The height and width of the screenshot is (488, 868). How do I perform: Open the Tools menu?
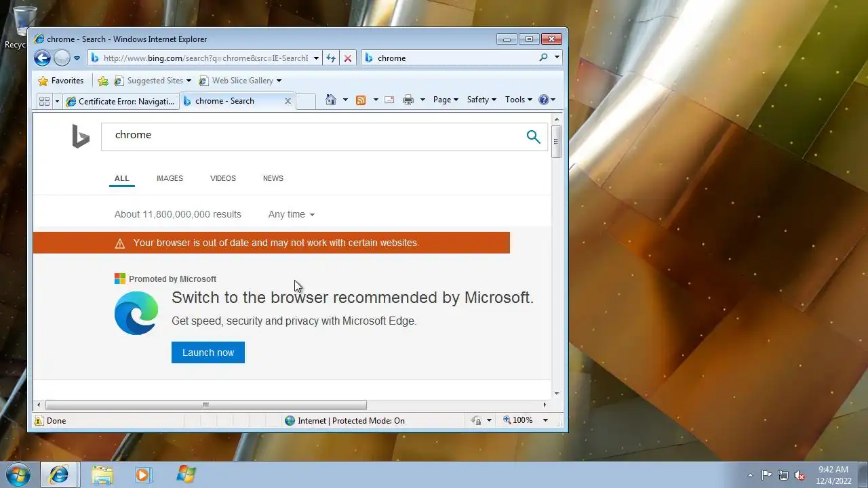(519, 100)
